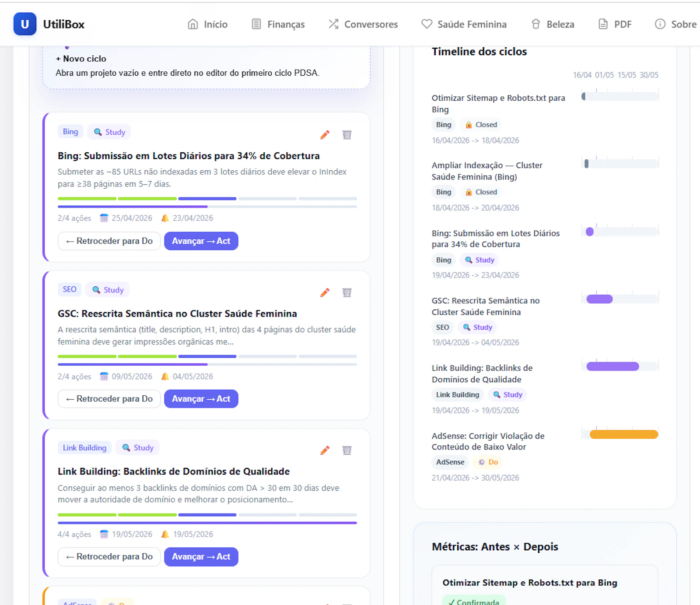700x605 pixels.
Task: Click bell icon in Link Building card
Action: [165, 534]
